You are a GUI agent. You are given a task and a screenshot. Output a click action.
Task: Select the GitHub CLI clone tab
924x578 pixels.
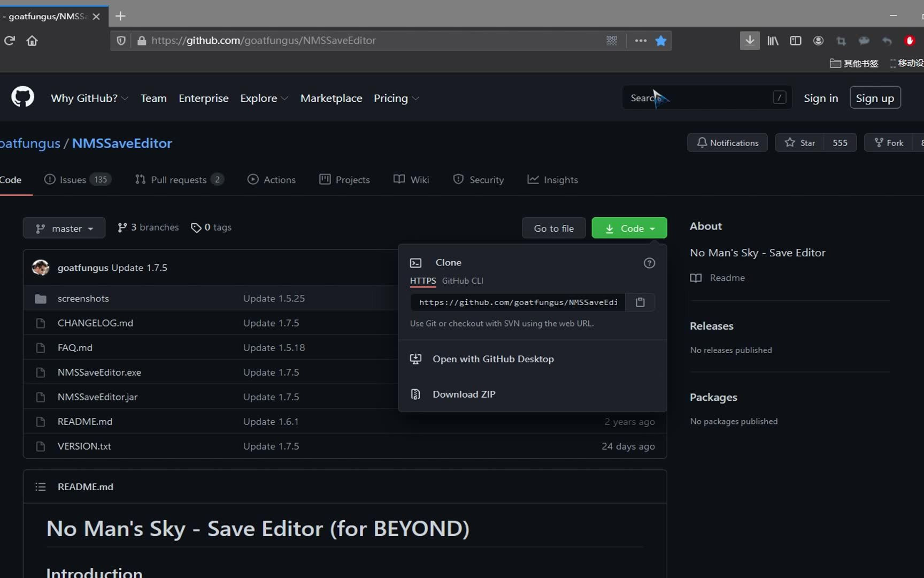coord(463,280)
